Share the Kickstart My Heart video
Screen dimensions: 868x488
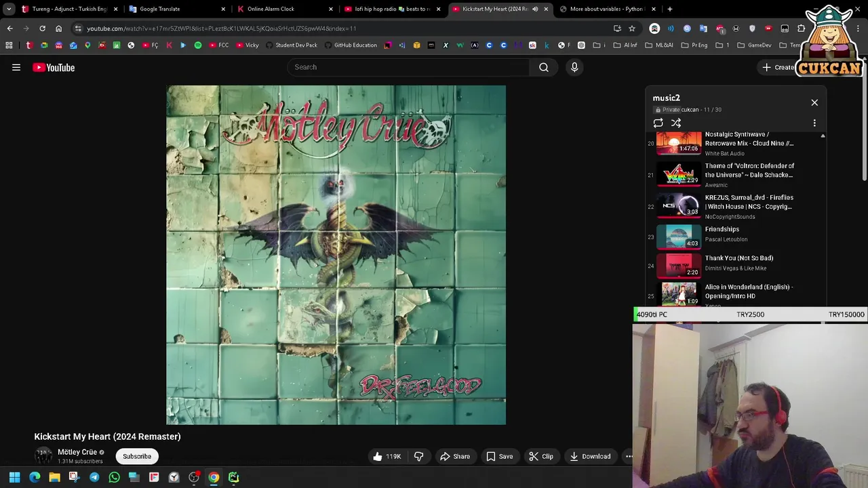[x=455, y=456]
